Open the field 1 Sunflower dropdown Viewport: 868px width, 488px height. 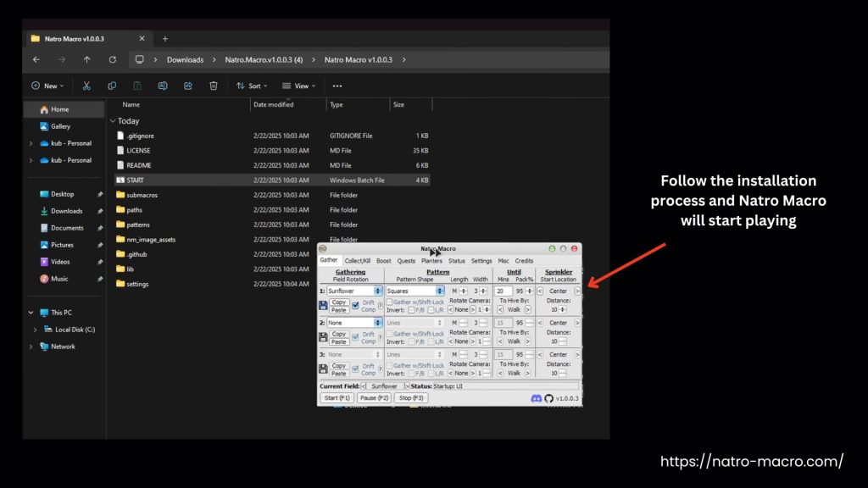[378, 291]
